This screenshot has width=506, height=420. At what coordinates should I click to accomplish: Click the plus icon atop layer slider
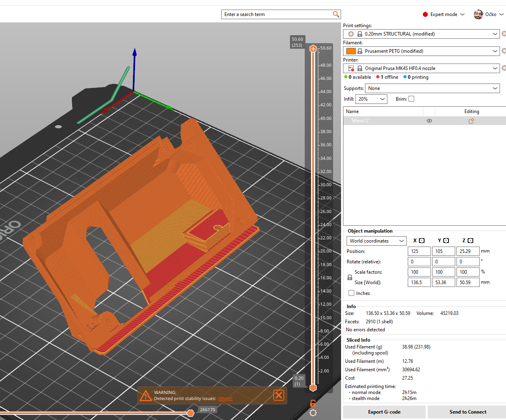click(x=313, y=49)
